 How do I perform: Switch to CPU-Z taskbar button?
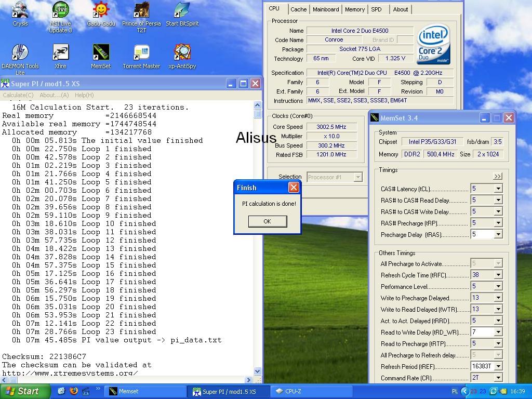coord(311,391)
